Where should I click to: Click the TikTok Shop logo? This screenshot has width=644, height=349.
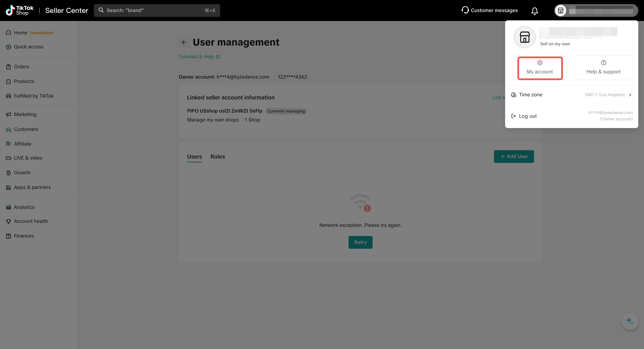pyautogui.click(x=20, y=11)
